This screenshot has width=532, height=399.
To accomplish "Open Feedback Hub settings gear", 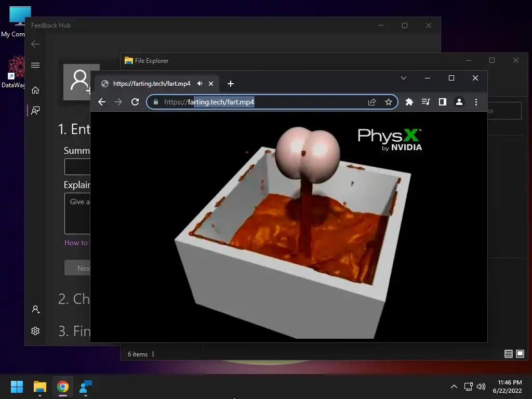I will 35,331.
